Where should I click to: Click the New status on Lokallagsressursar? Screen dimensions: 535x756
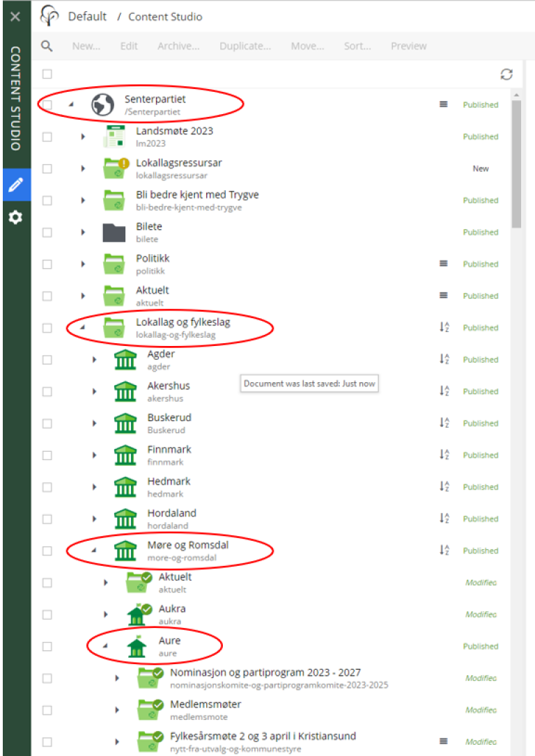tap(481, 168)
